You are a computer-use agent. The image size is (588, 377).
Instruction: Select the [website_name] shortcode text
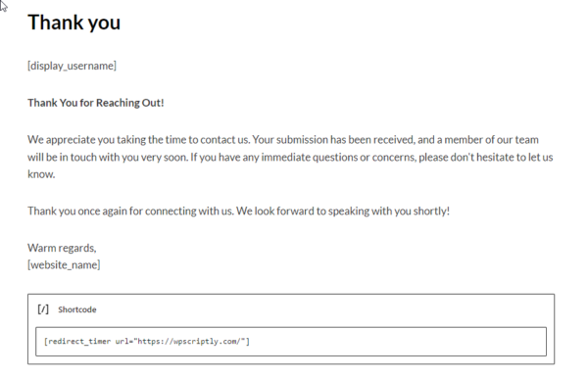[x=64, y=265]
